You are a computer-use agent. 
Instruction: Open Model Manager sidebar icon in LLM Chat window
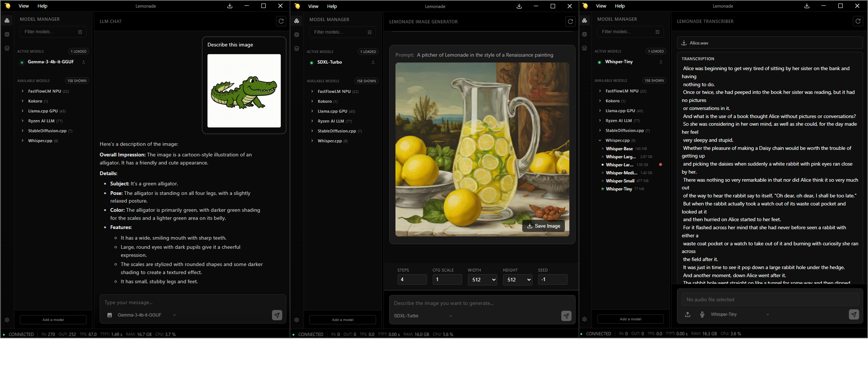click(7, 21)
